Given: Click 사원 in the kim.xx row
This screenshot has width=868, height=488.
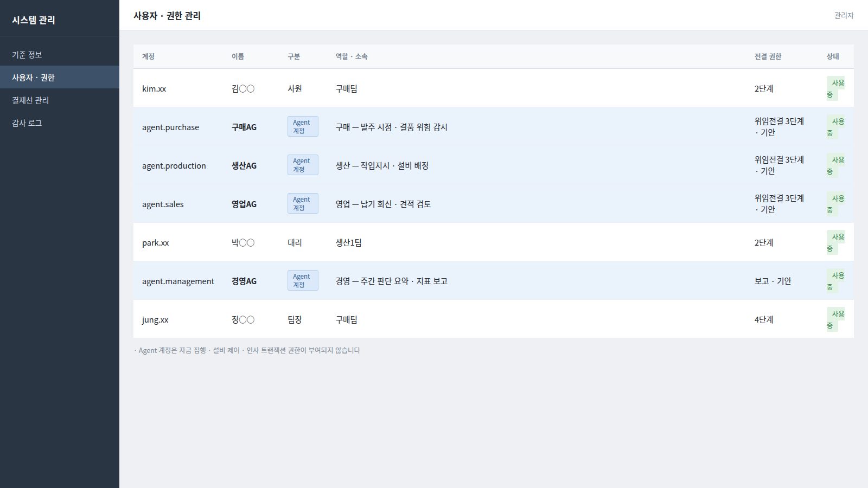Looking at the screenshot, I should coord(295,88).
